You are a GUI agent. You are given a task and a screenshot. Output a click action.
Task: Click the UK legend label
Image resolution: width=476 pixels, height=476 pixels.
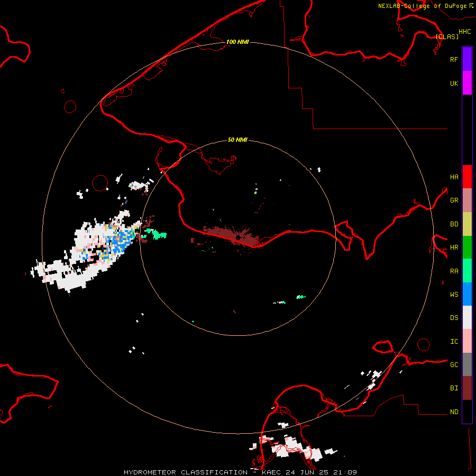click(x=454, y=83)
